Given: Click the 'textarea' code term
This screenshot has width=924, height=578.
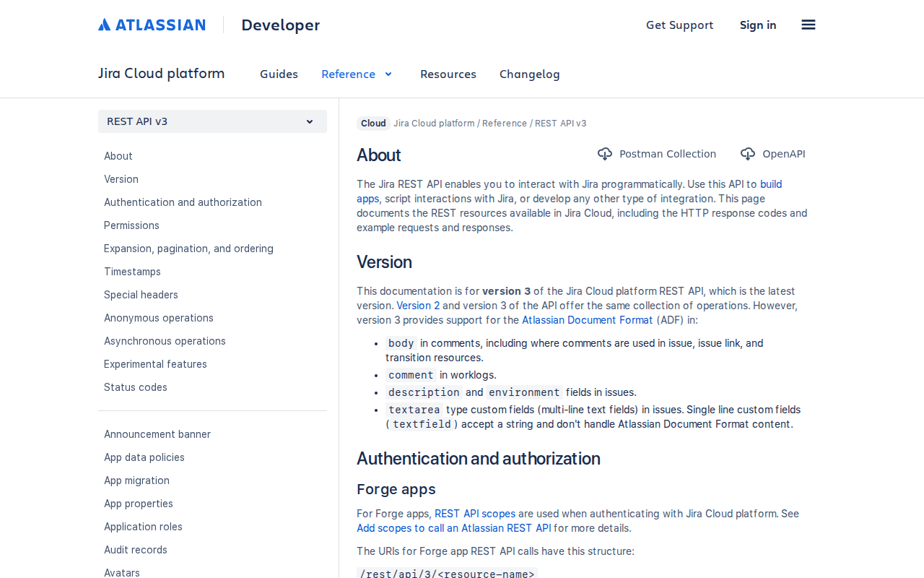Looking at the screenshot, I should pyautogui.click(x=414, y=410).
